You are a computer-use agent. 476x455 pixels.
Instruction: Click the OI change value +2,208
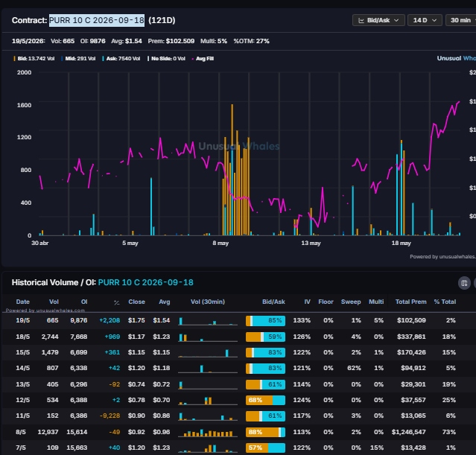click(110, 320)
